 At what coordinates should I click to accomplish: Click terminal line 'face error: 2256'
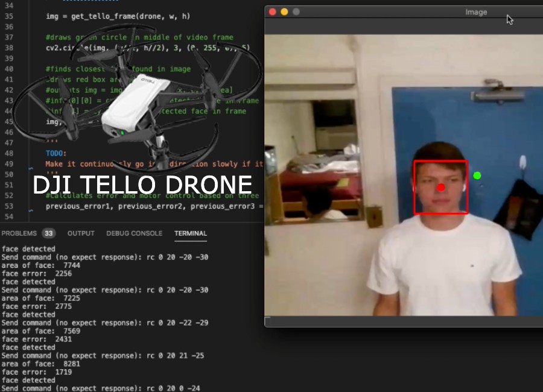click(37, 274)
